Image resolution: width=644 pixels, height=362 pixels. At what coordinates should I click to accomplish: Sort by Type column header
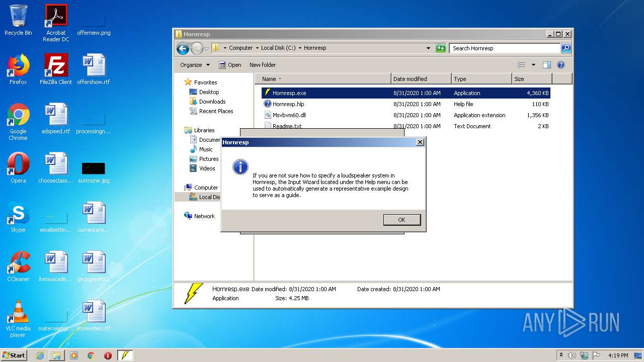pos(481,79)
